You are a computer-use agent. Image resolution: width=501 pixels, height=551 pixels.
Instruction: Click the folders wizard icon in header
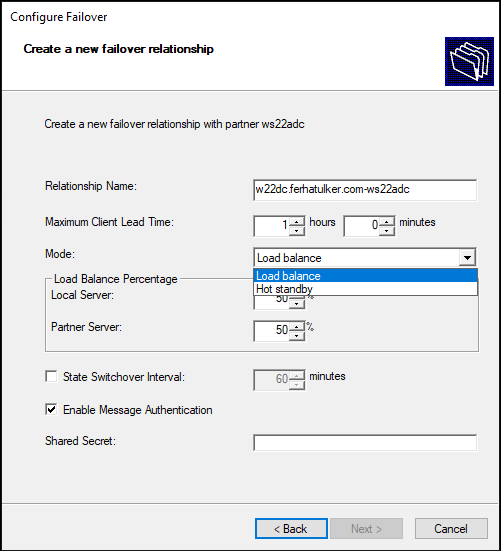(x=469, y=61)
